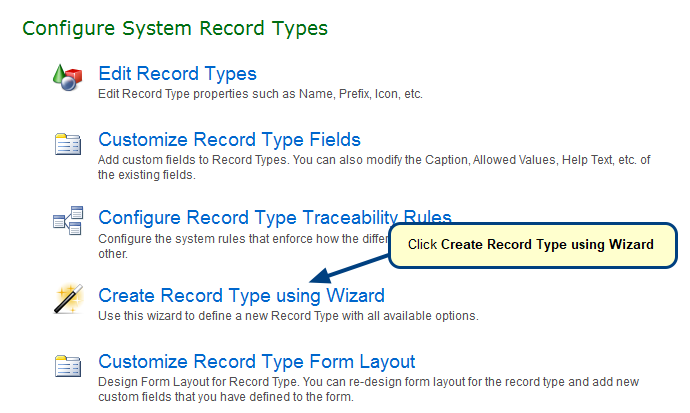Click the bold callout text 'Create Record Type using Wizard'

coord(547,245)
